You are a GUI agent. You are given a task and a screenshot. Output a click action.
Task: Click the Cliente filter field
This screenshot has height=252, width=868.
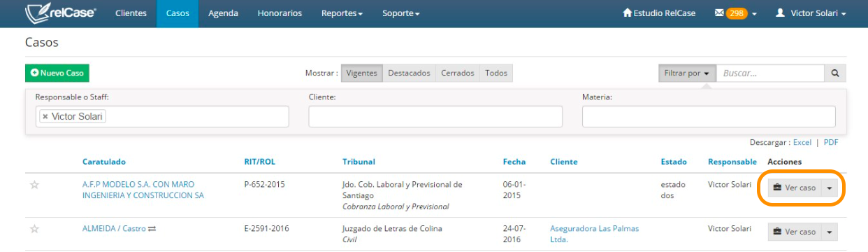[x=435, y=116]
